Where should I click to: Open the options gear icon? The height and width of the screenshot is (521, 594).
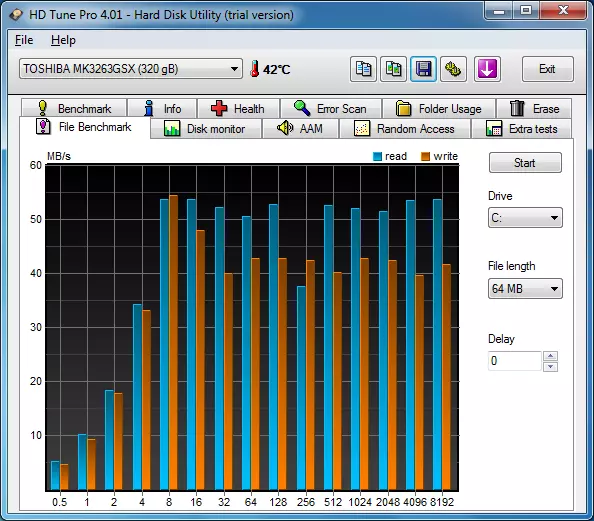[x=453, y=69]
